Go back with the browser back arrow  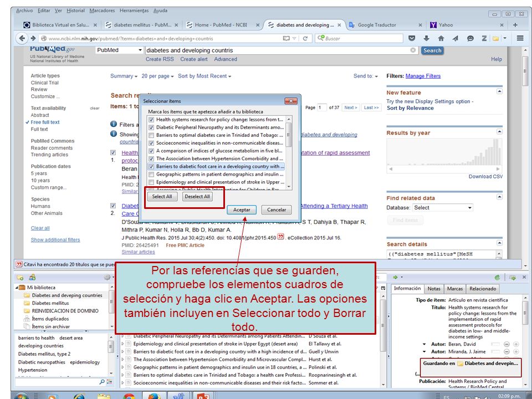pos(22,38)
